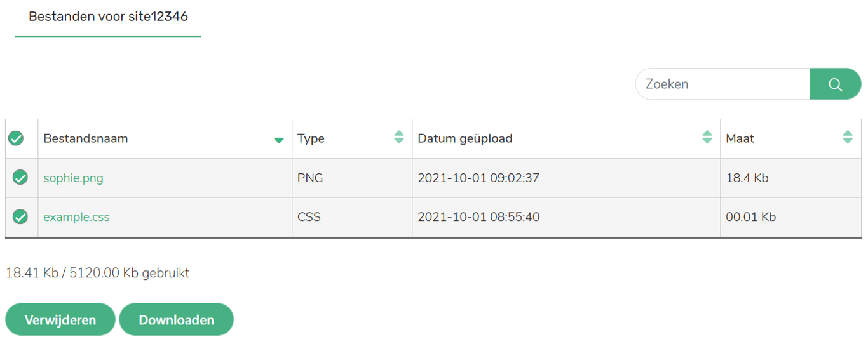
Task: Uncheck the sophie.png row checkbox
Action: [20, 178]
